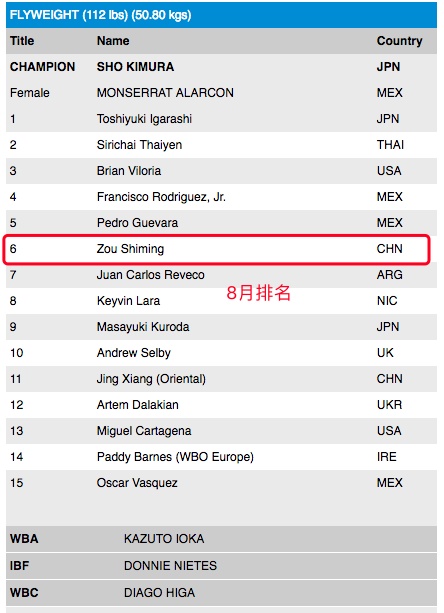Select Keyvin Lara in the list
The image size is (444, 613).
click(128, 301)
